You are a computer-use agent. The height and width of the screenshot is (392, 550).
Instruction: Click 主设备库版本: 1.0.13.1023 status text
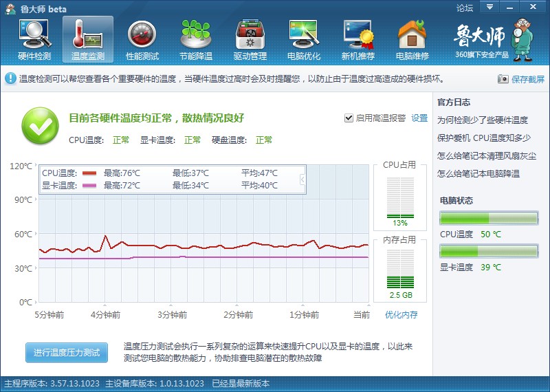pos(155,384)
